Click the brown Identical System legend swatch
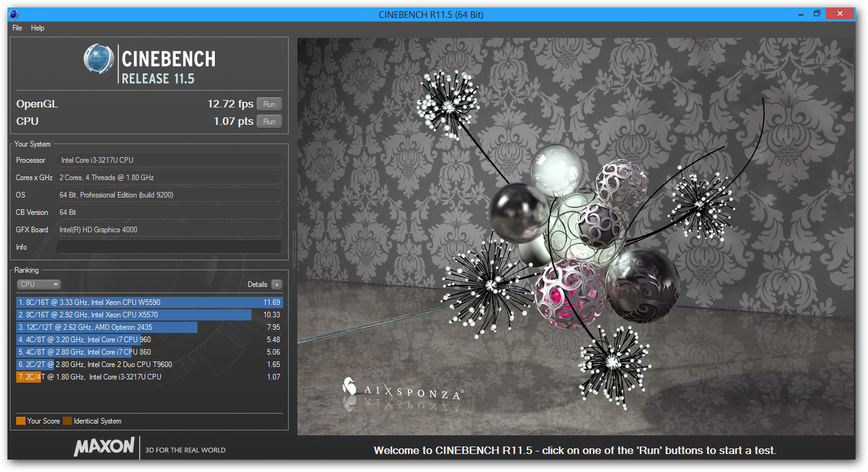868x472 pixels. coord(67,421)
